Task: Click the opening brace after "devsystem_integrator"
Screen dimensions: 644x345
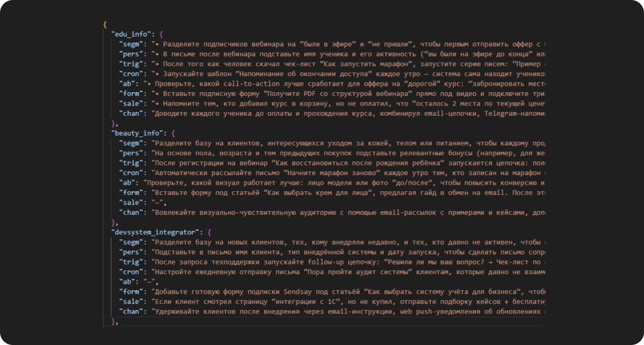Action: click(212, 231)
